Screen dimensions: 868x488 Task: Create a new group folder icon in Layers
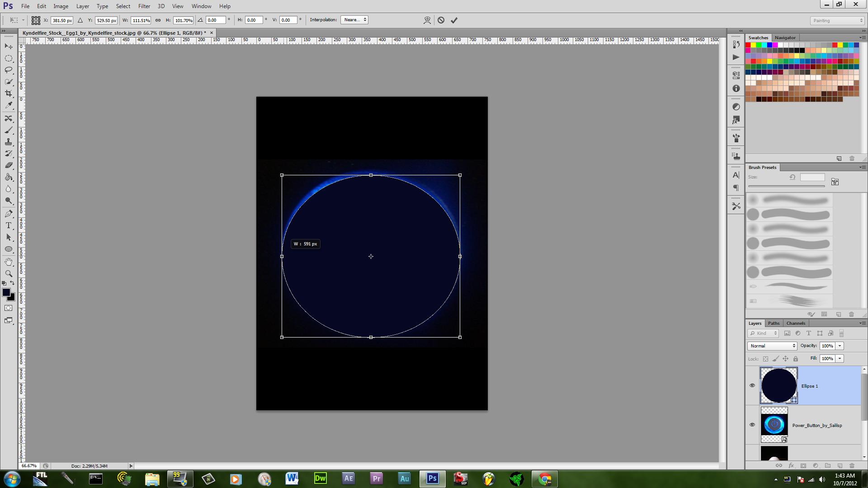pyautogui.click(x=828, y=465)
